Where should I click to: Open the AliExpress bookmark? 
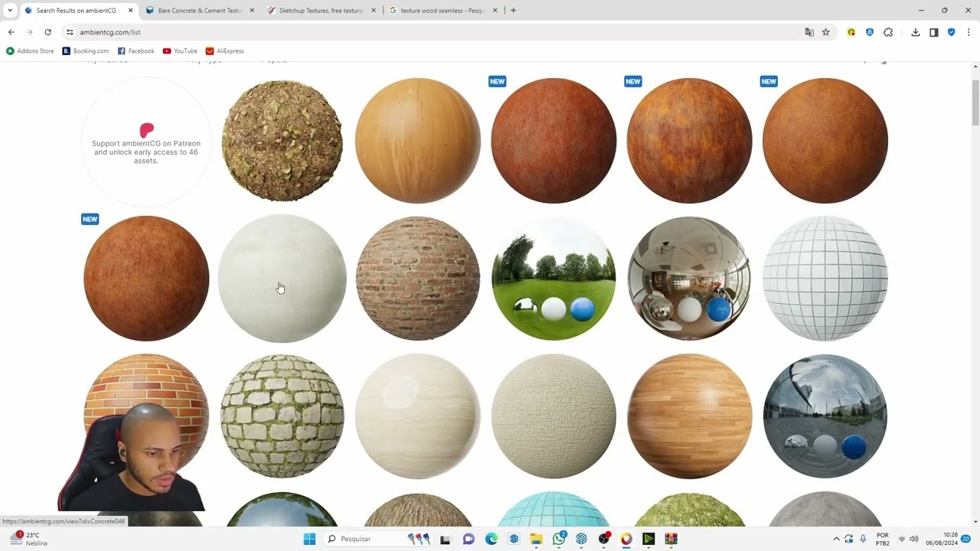(x=225, y=51)
